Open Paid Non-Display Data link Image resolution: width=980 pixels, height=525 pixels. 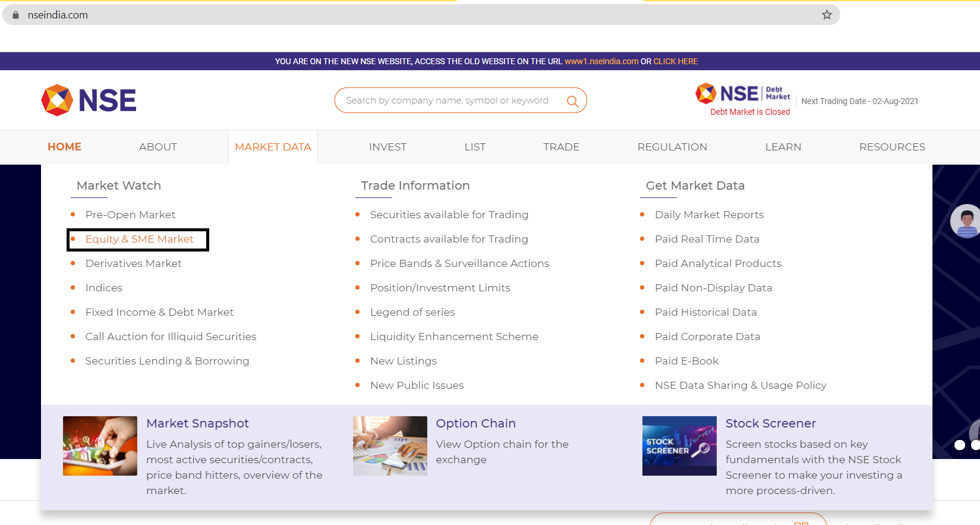click(713, 288)
